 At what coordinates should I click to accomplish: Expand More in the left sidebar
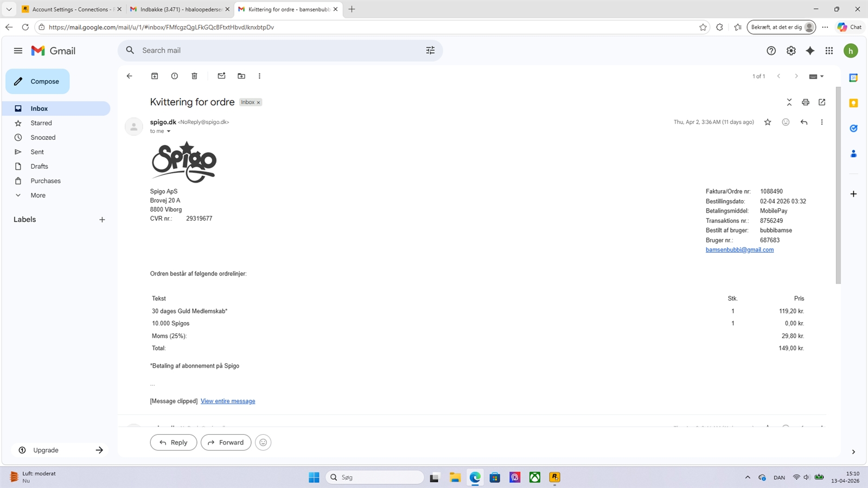[38, 195]
